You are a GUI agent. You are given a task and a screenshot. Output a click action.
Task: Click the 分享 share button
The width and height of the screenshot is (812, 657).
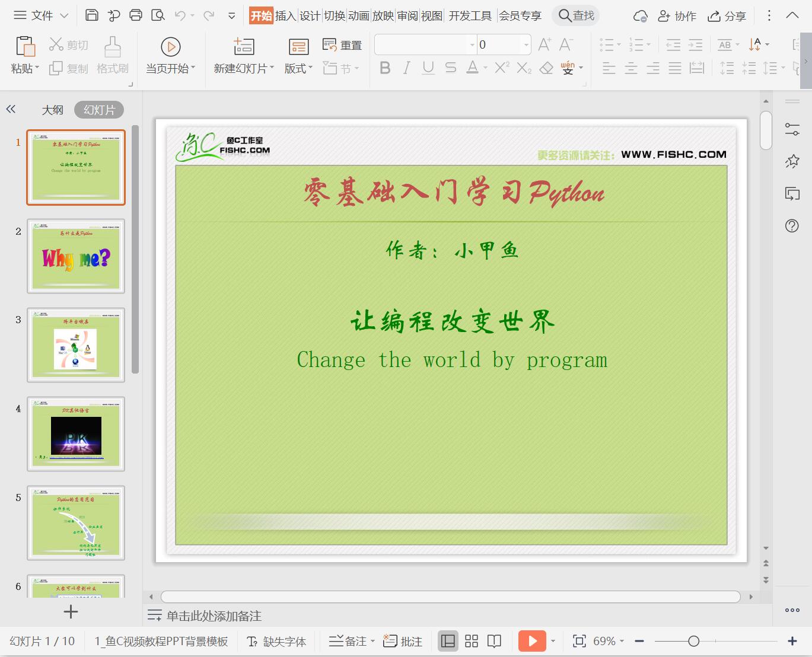(x=726, y=16)
